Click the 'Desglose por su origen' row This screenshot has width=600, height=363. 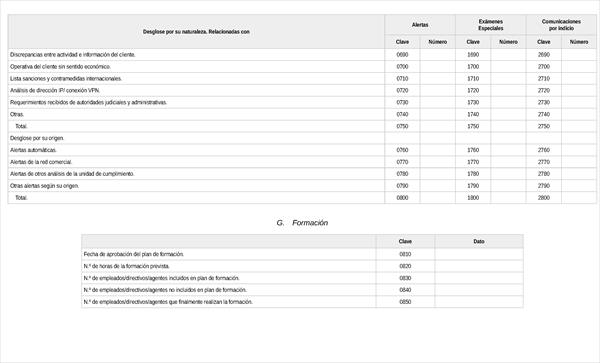[302, 138]
